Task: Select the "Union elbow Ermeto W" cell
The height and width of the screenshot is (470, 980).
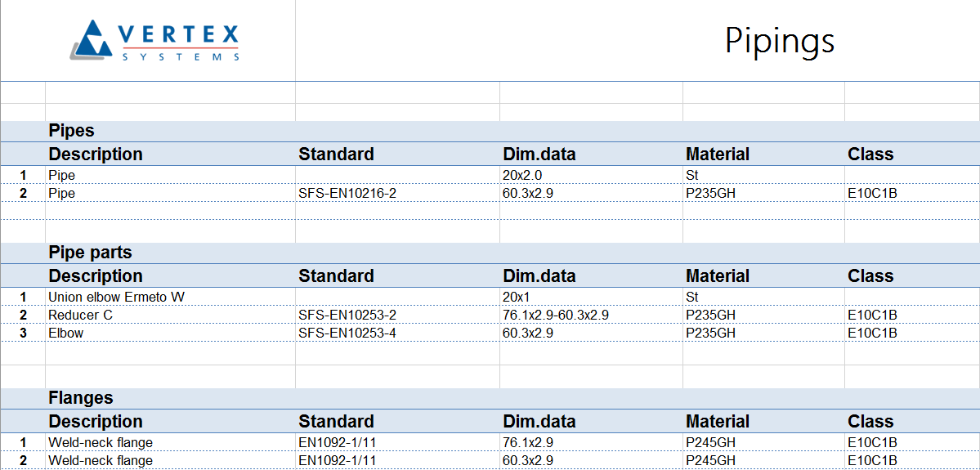Action: click(x=116, y=297)
